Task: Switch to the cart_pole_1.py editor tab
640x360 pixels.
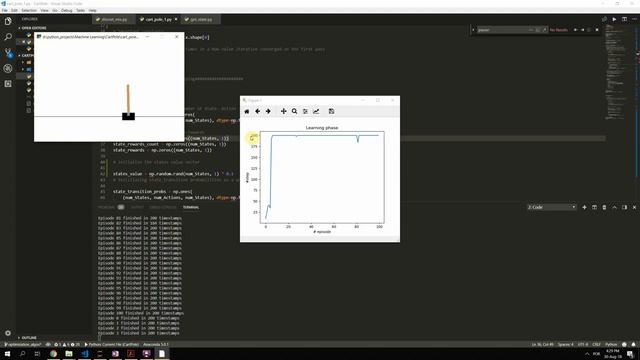Action: 158,19
